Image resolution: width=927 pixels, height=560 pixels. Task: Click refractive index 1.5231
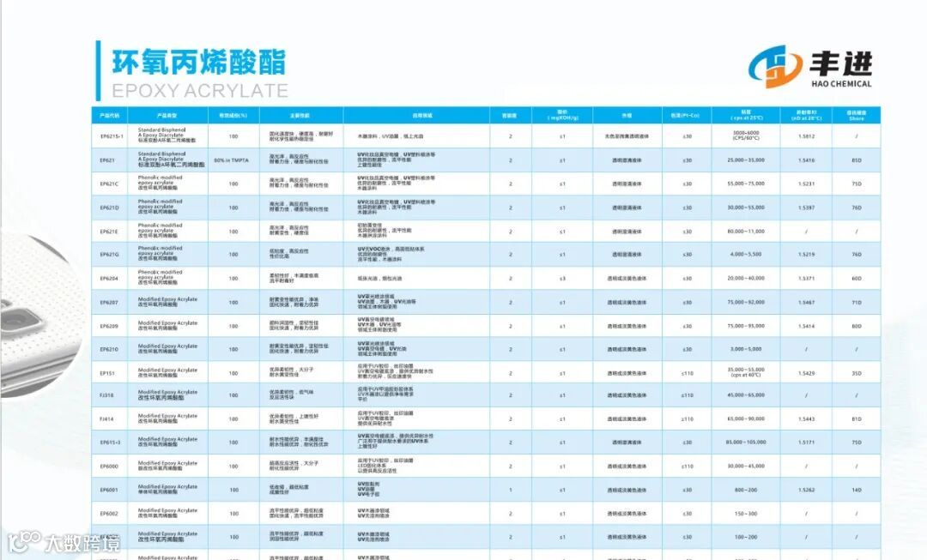(x=806, y=184)
